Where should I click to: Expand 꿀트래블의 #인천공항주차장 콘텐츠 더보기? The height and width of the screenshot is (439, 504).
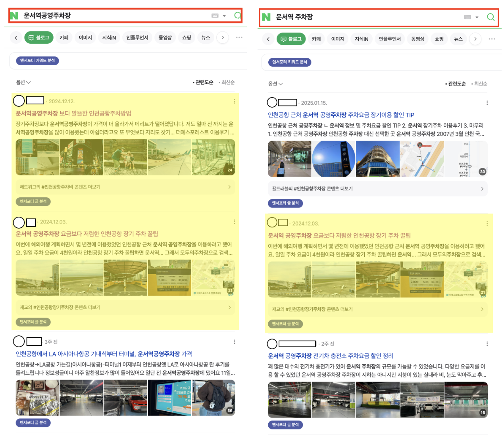click(378, 189)
